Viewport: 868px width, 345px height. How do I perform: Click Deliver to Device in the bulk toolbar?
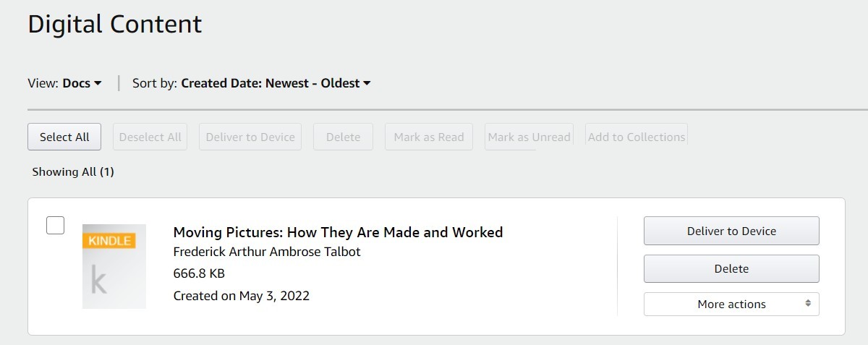pos(250,137)
